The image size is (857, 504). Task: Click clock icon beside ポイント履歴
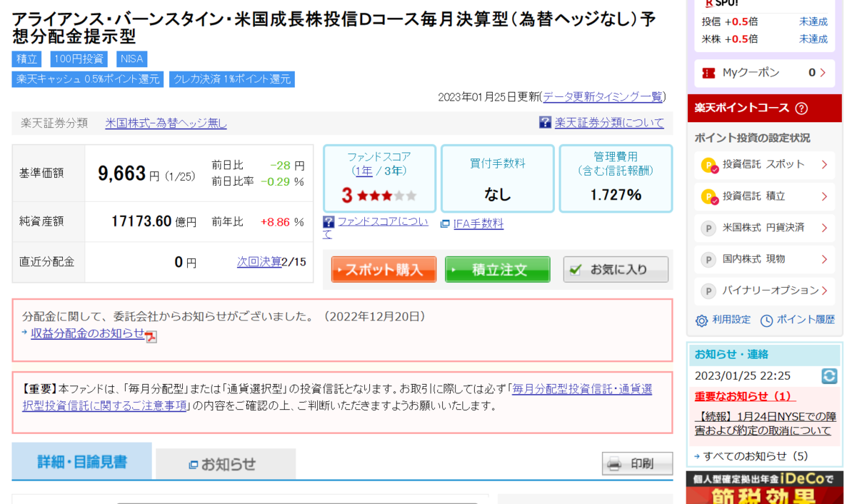coord(766,321)
